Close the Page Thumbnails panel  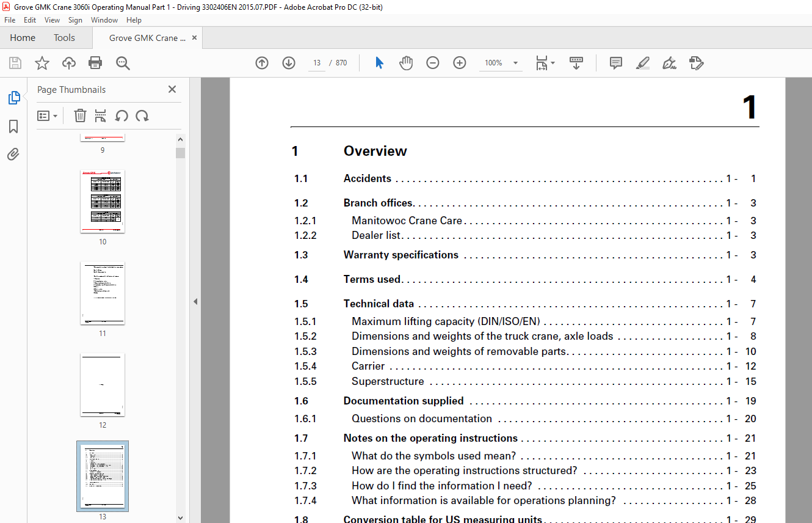coord(172,89)
